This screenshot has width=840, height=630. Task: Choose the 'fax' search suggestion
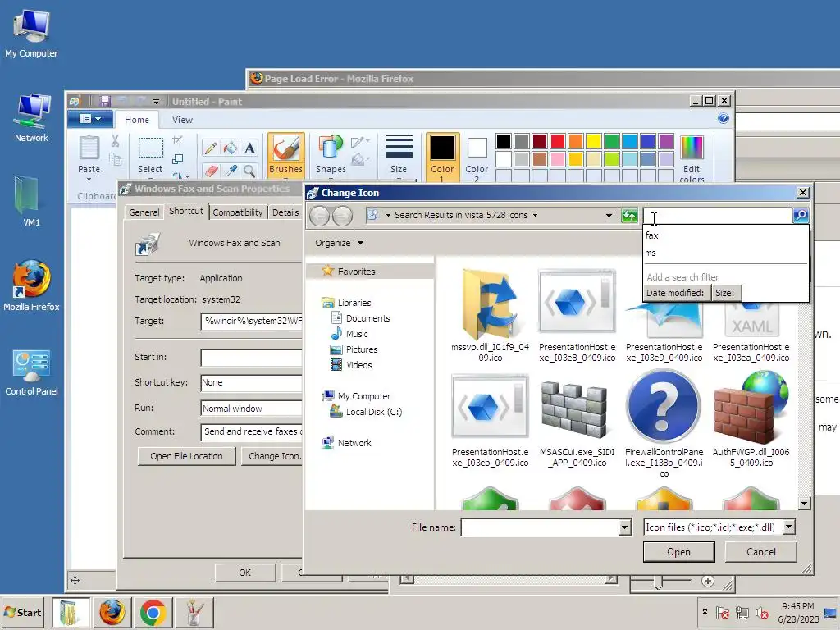pos(725,235)
